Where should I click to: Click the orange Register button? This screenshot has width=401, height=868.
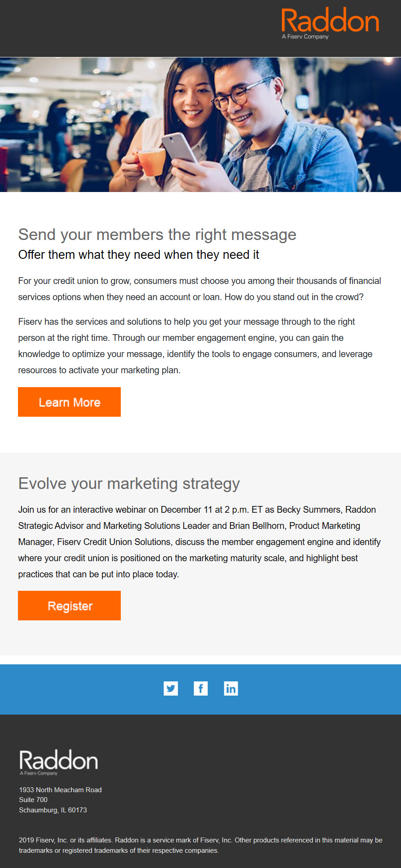point(69,606)
